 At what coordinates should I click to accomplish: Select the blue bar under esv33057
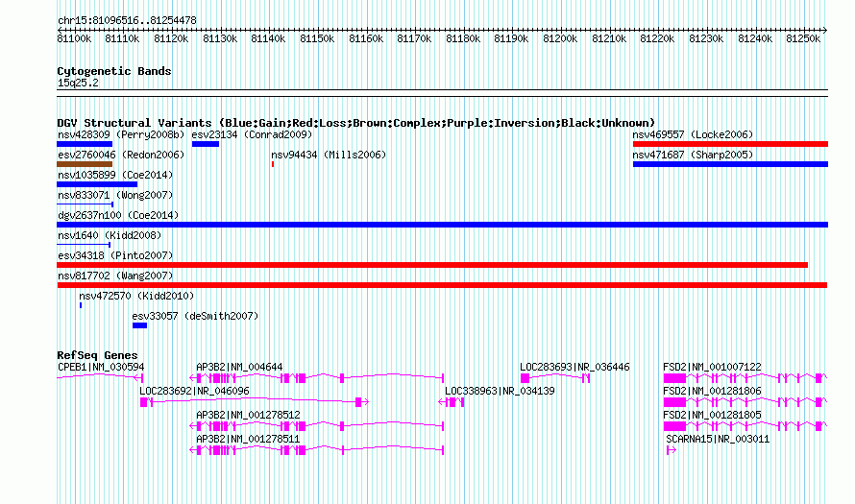point(139,325)
